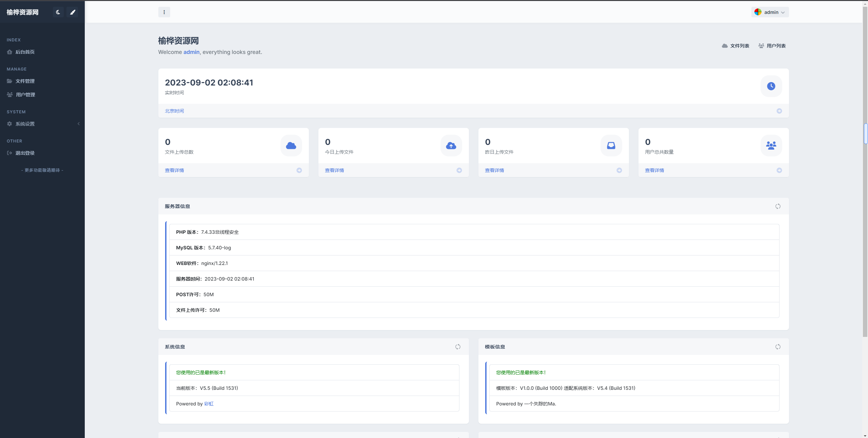Screen dimensions: 868x438
Task: Click cloud-upload icon on 今日上传文件 card
Action: point(451,146)
